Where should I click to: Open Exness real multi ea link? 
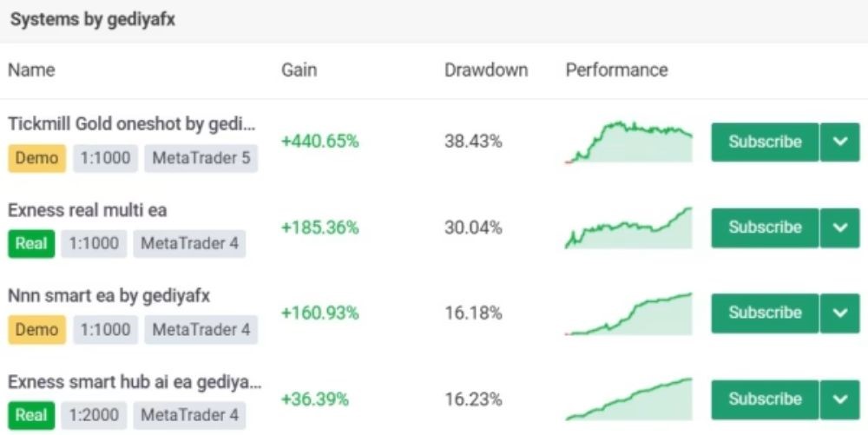(x=87, y=210)
